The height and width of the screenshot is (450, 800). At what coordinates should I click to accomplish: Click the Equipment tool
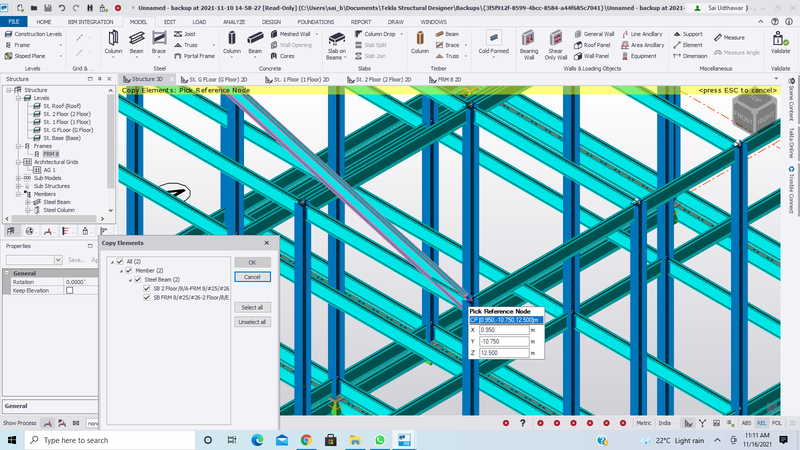point(639,56)
